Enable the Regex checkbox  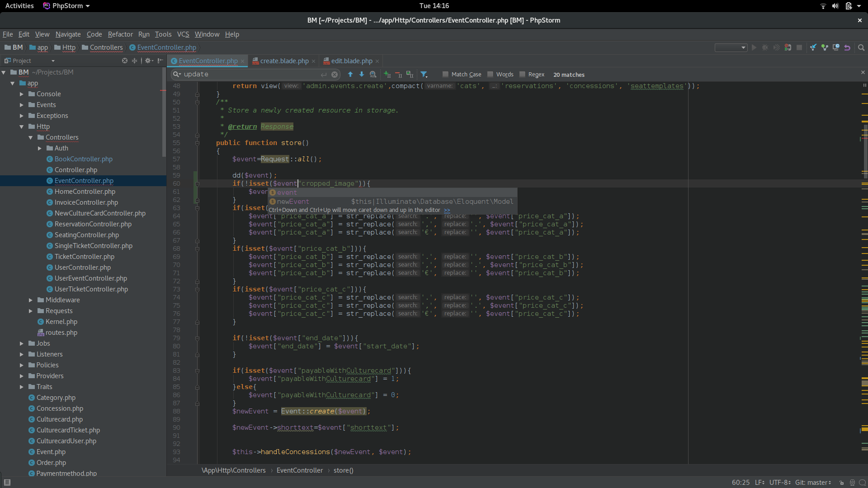point(522,74)
